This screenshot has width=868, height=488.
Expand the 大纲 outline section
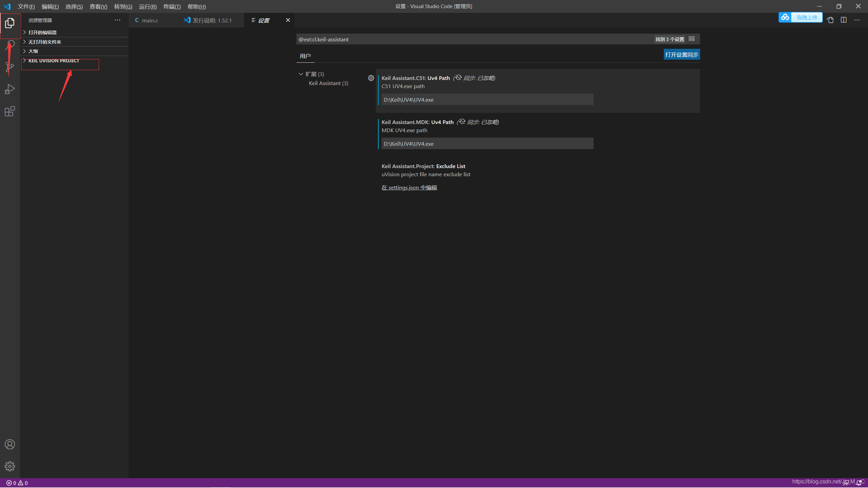tap(74, 51)
